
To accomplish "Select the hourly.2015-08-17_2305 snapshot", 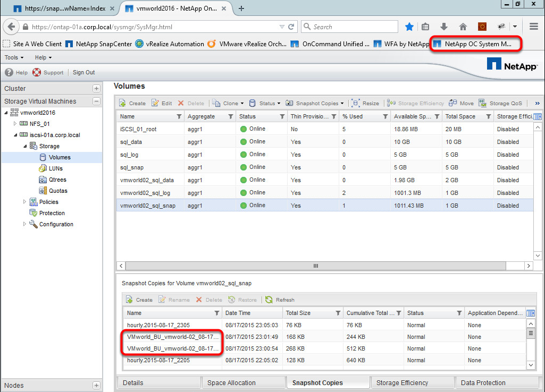I will pyautogui.click(x=325, y=325).
